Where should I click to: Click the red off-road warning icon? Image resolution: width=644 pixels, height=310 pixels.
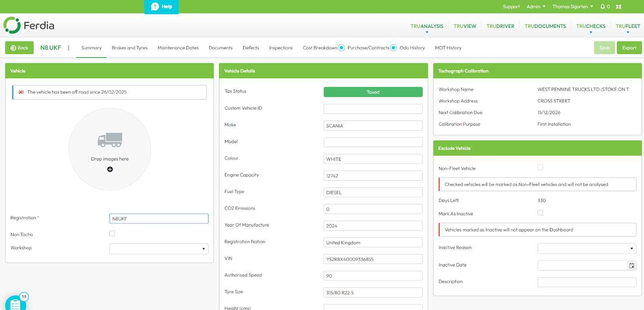21,92
